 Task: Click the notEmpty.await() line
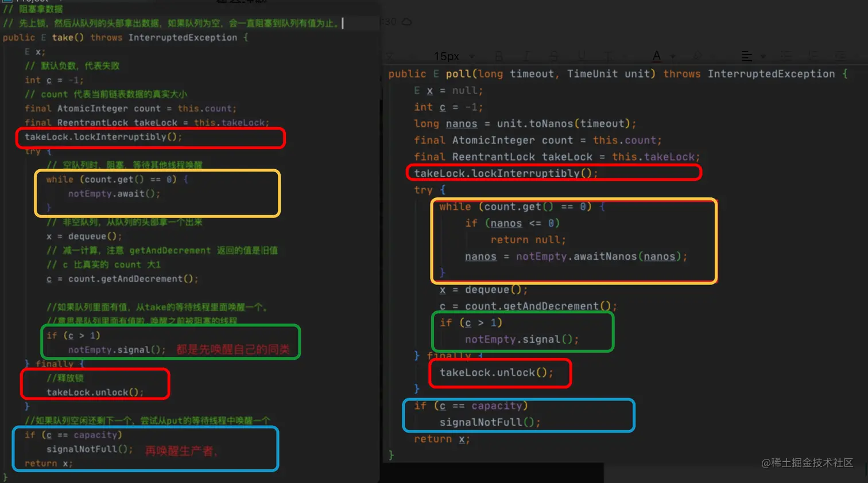point(114,194)
